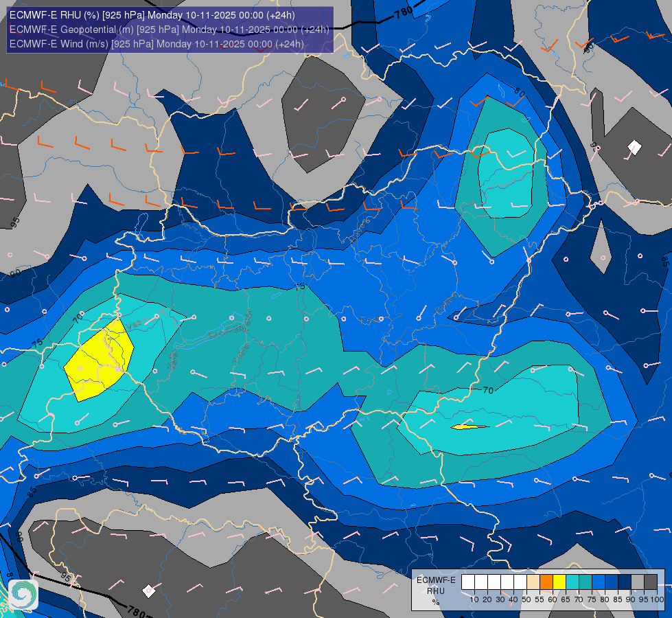Click the ECMWF swirl logo icon

click(23, 595)
